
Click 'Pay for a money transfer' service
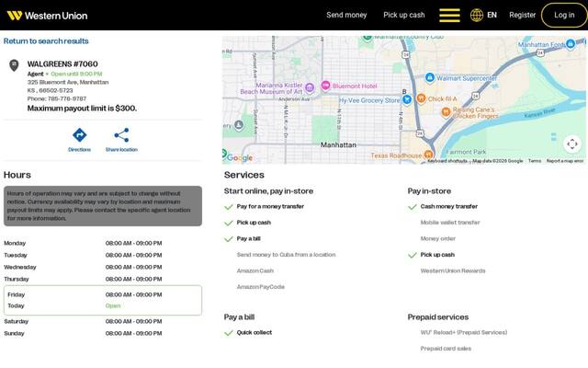[270, 206]
